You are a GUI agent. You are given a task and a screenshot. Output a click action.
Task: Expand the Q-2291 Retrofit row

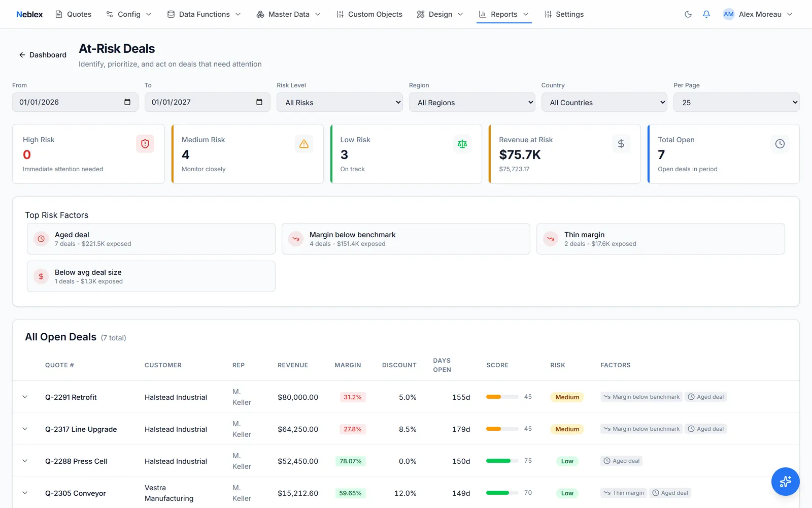[x=25, y=397]
